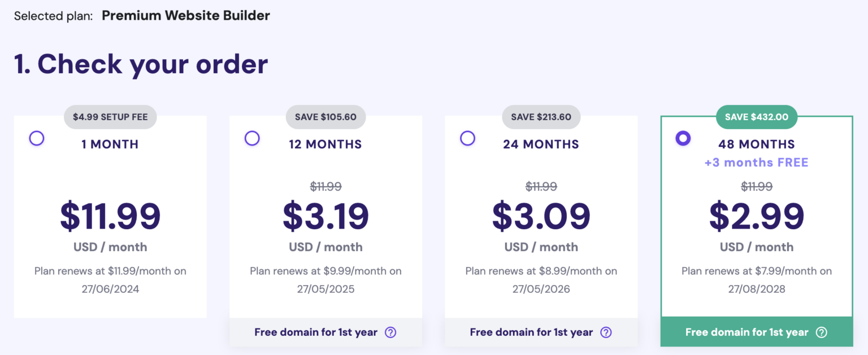
Task: Click the Check your order heading
Action: point(141,64)
